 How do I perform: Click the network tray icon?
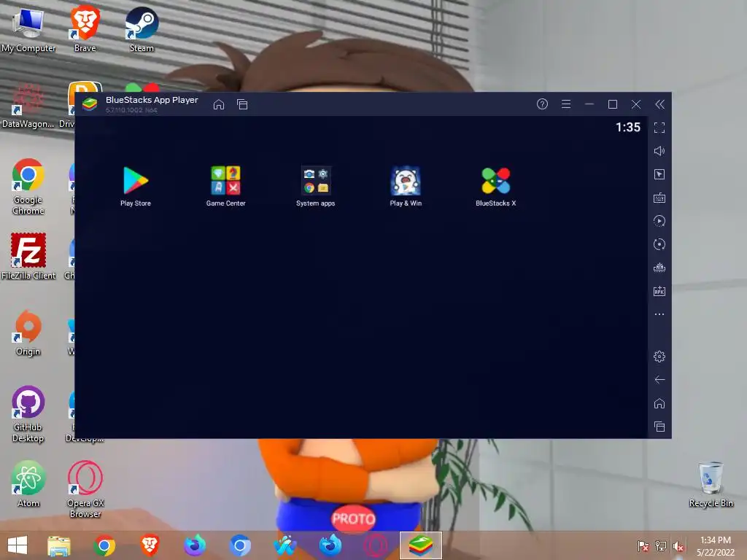[661, 546]
